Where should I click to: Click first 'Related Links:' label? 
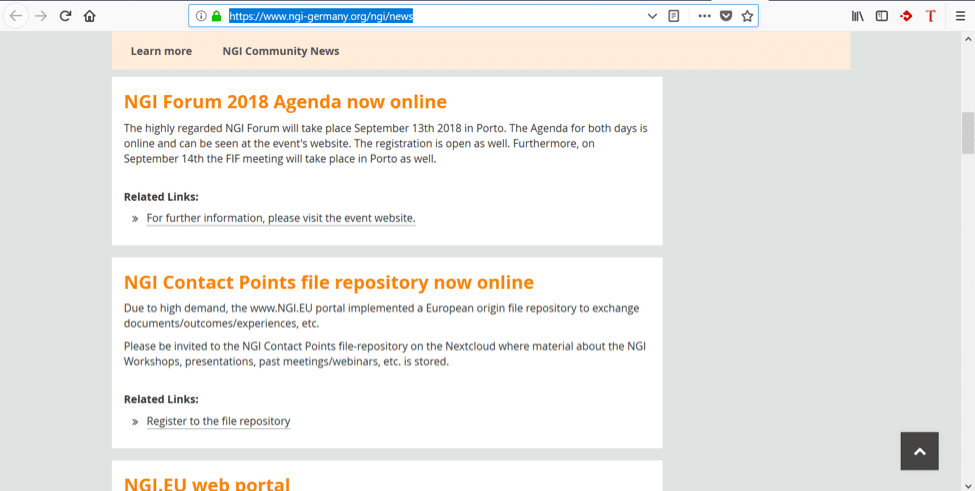pyautogui.click(x=161, y=197)
